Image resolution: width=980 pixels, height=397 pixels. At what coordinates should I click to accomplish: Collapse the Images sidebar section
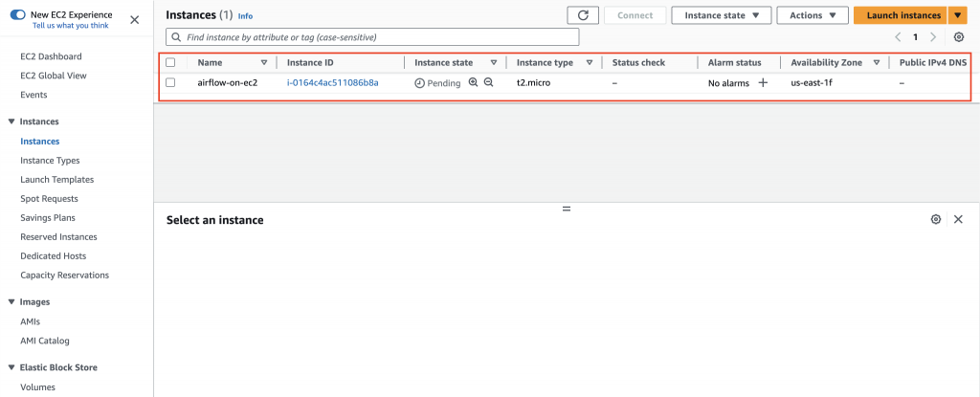[x=11, y=302]
